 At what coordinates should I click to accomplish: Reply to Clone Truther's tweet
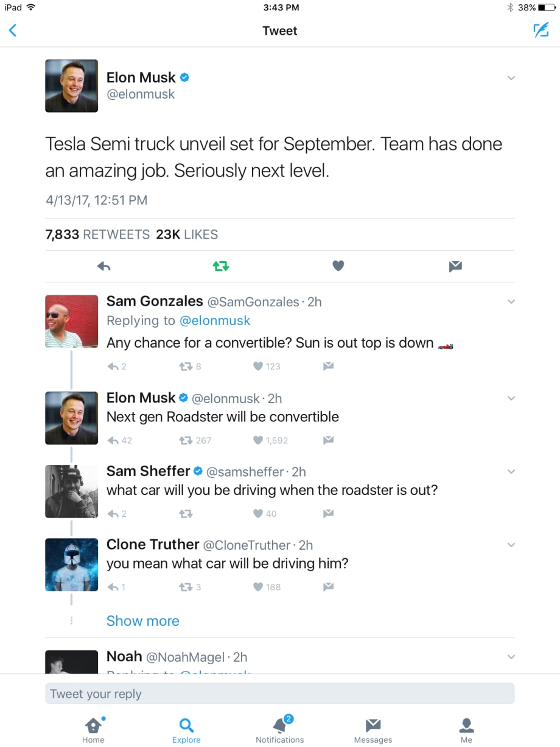point(113,587)
